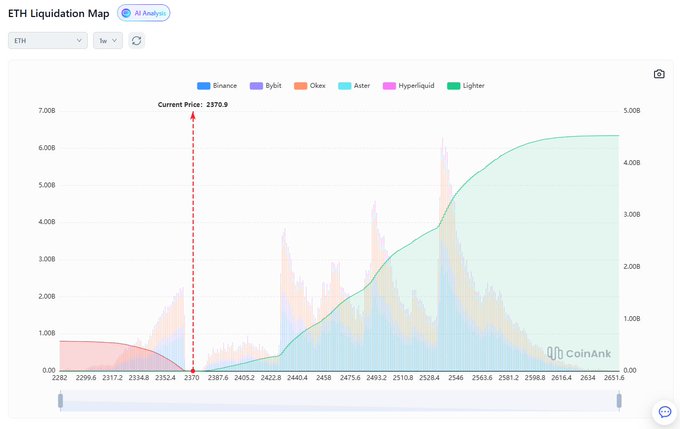Click right axis value 3.00B
The height and width of the screenshot is (429, 680).
(x=632, y=214)
